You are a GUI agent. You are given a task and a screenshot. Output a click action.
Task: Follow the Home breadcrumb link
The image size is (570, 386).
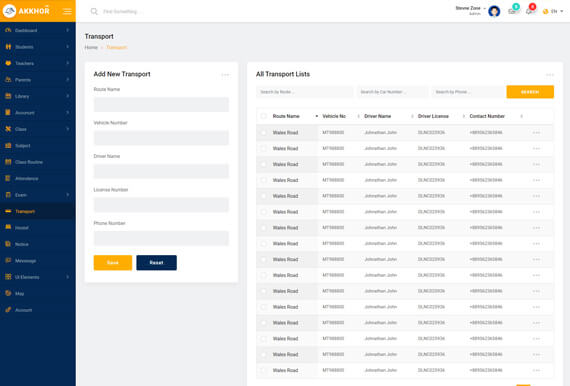tap(91, 48)
